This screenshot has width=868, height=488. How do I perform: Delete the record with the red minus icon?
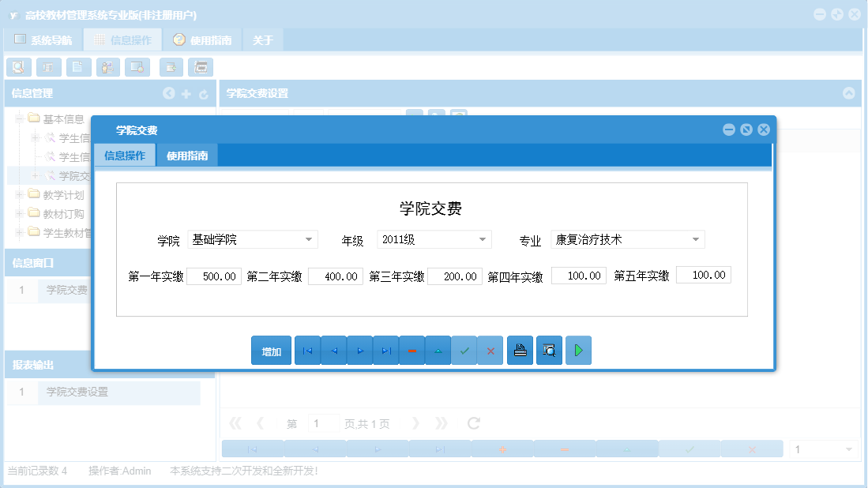[411, 350]
